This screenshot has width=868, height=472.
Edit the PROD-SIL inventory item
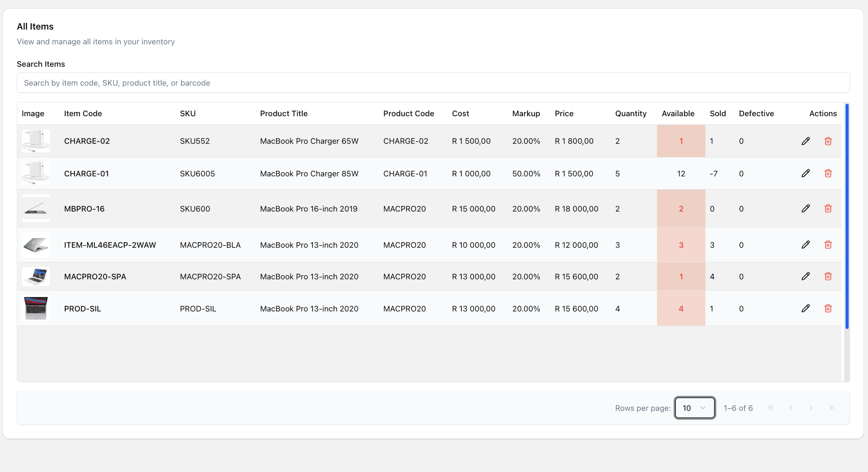tap(806, 308)
